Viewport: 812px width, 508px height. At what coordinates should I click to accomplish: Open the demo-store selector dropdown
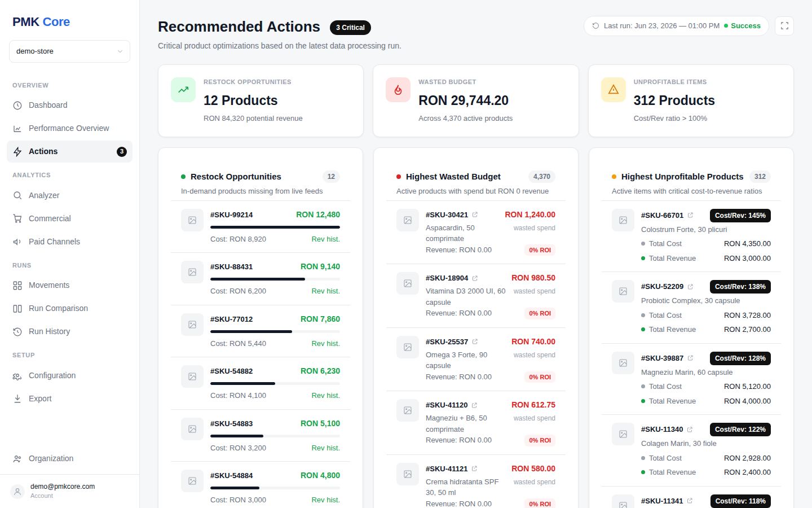(x=69, y=51)
